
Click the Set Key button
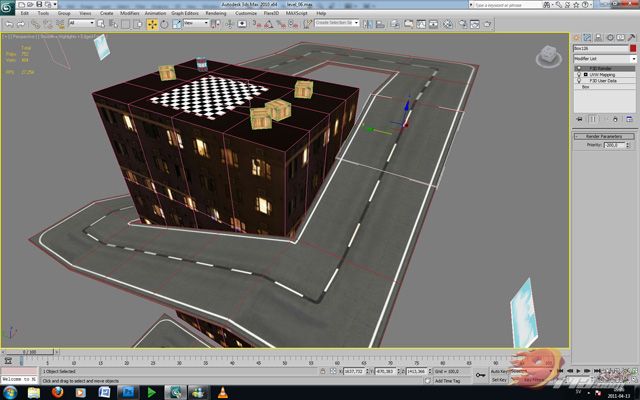point(499,380)
